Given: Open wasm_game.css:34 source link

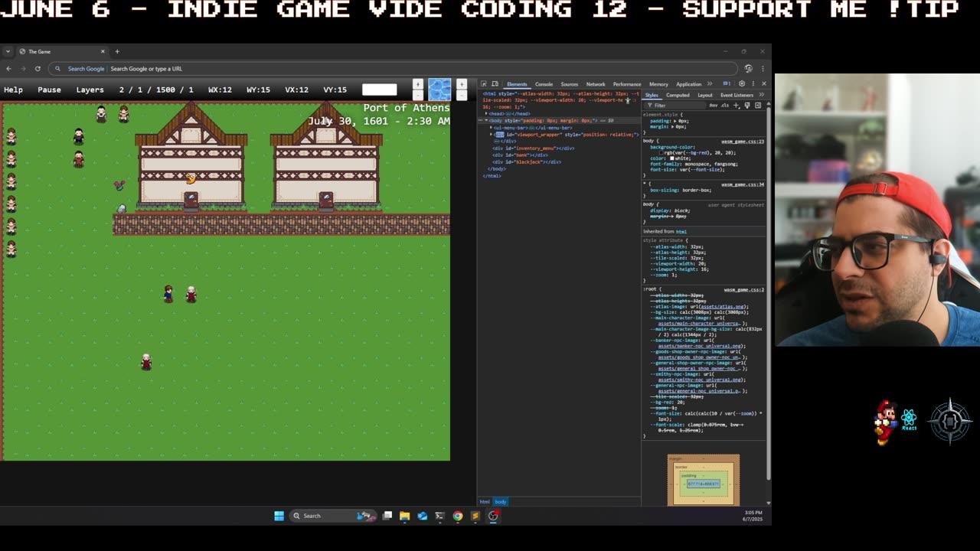Looking at the screenshot, I should 742,184.
